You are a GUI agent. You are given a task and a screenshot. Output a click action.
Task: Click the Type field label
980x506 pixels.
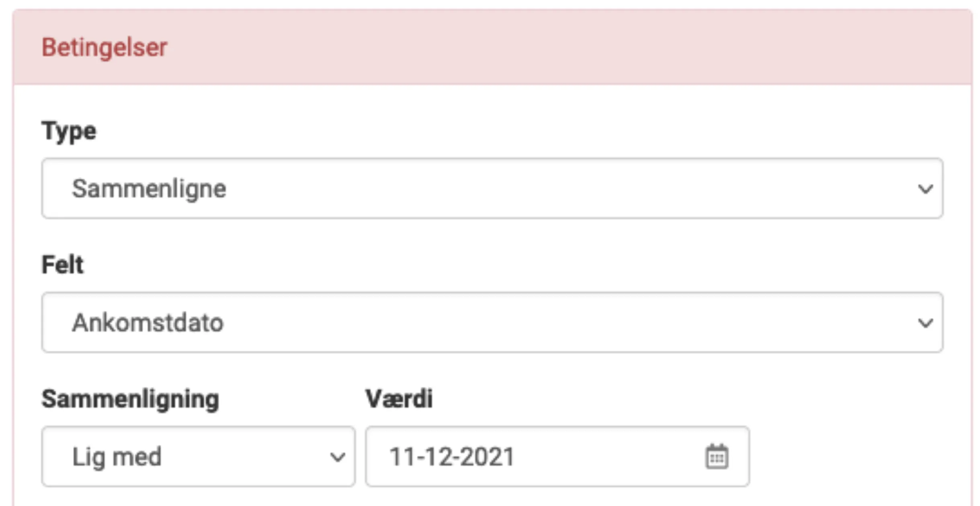click(x=69, y=131)
